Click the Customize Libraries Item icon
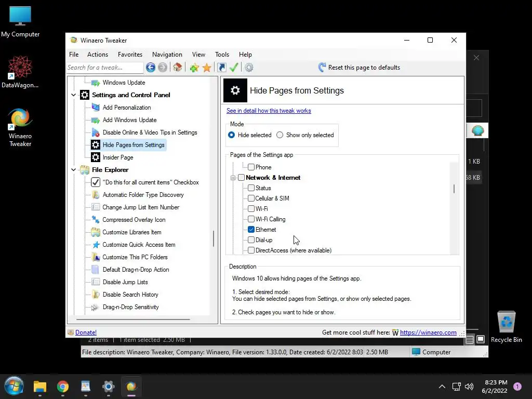The width and height of the screenshot is (532, 399). click(96, 232)
